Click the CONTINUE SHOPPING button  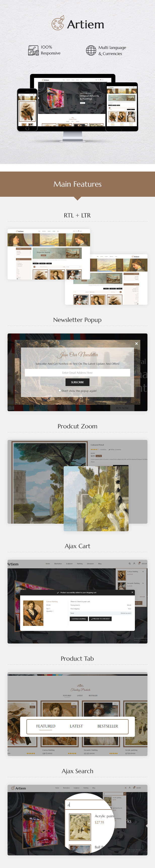[79, 619]
